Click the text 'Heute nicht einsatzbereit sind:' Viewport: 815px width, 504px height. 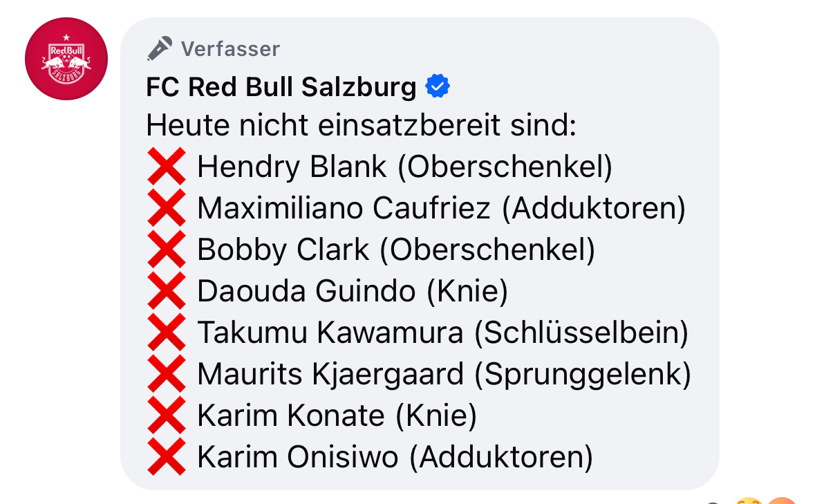[x=362, y=125]
